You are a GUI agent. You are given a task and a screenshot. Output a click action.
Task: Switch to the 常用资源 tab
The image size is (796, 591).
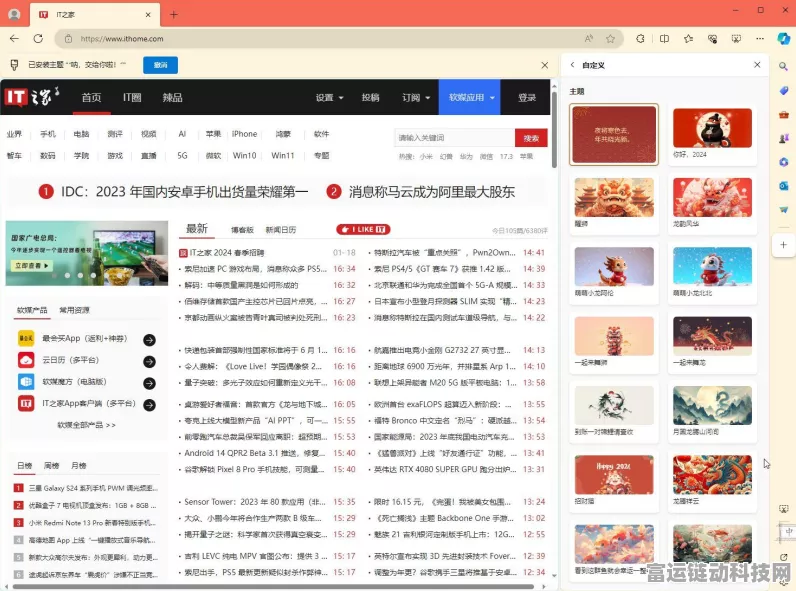click(x=74, y=310)
